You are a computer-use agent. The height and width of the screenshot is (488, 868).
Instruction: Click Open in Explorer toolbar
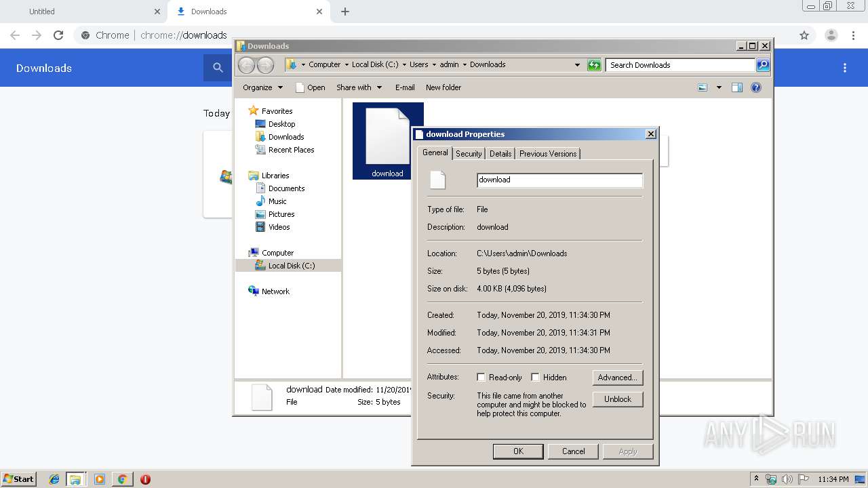click(311, 87)
